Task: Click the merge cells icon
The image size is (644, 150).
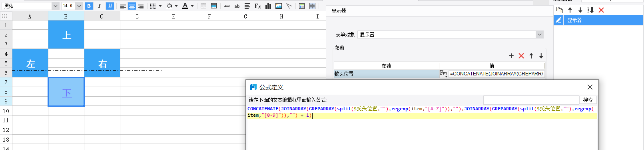Action: tap(203, 6)
